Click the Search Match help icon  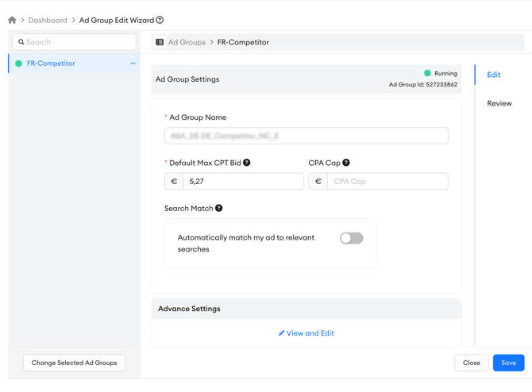click(219, 208)
